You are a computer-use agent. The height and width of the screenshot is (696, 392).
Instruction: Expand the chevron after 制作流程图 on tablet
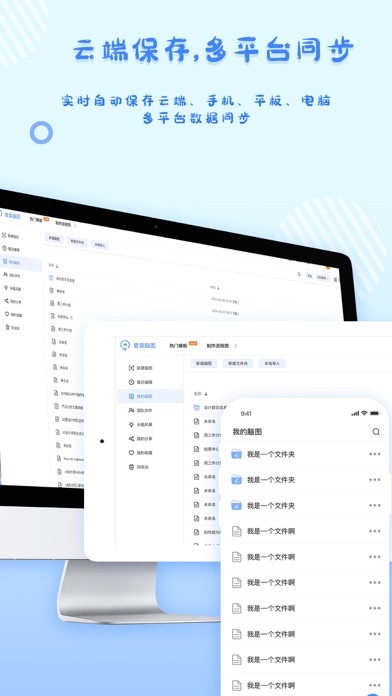(x=236, y=345)
